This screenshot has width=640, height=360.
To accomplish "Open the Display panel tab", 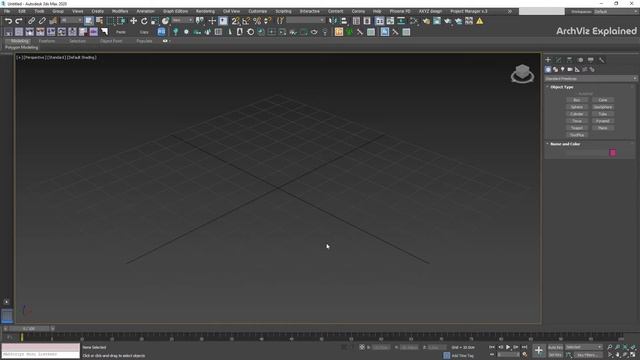I will tap(591, 60).
